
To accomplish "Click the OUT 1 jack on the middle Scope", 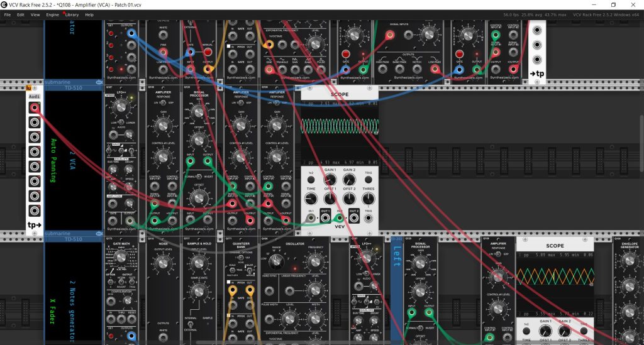I will pyautogui.click(x=325, y=218).
